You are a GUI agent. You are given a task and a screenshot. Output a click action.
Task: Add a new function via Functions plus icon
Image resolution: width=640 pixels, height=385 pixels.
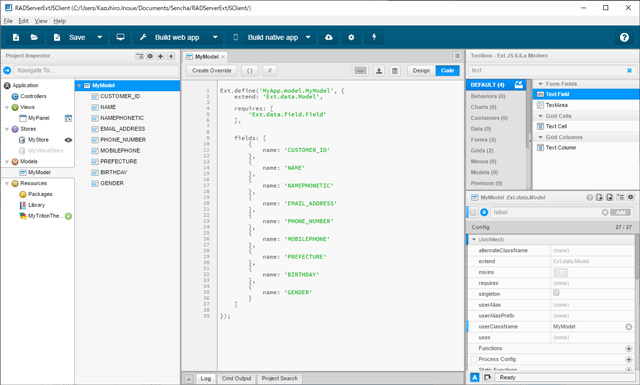(x=629, y=349)
